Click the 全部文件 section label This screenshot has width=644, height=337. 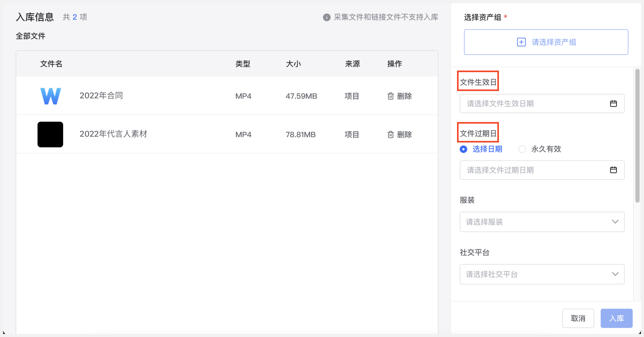[30, 36]
